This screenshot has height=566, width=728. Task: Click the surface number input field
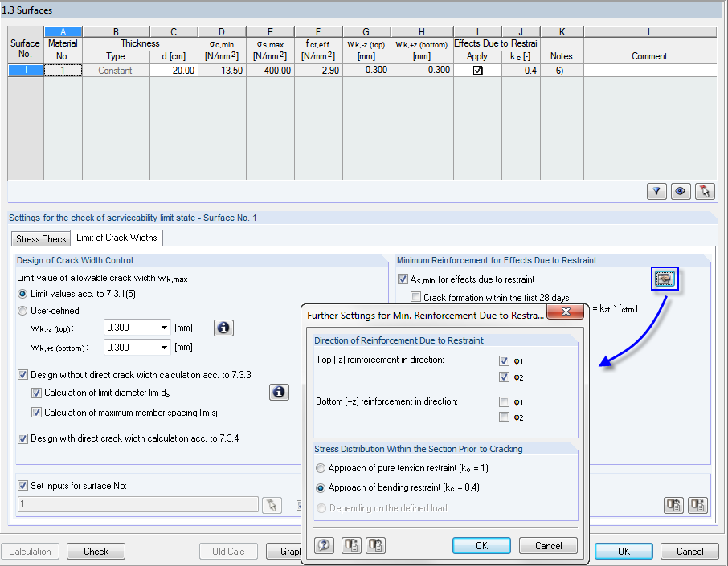coord(137,504)
